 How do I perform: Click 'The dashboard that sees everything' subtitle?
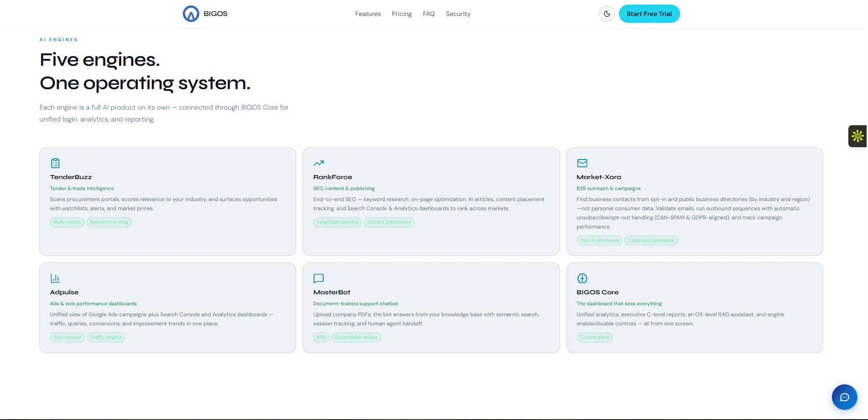(619, 303)
